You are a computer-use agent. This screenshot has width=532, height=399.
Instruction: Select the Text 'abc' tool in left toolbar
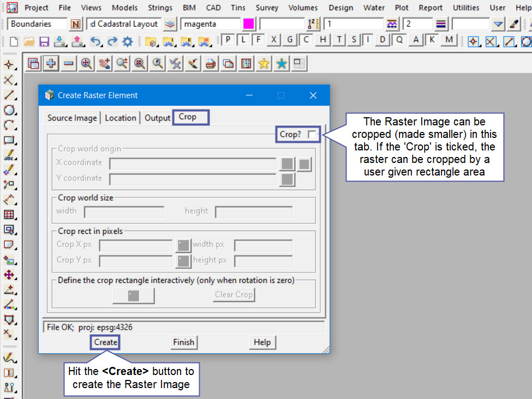point(9,155)
